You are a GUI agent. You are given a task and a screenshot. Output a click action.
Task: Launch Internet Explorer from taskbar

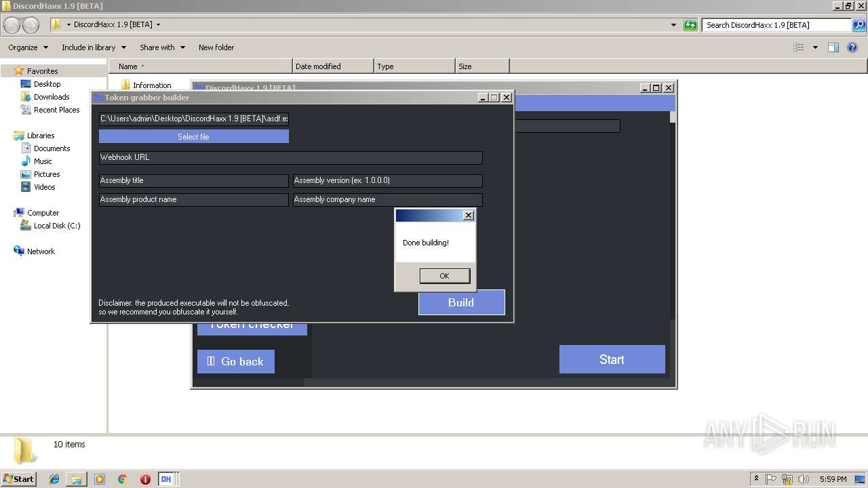[54, 479]
